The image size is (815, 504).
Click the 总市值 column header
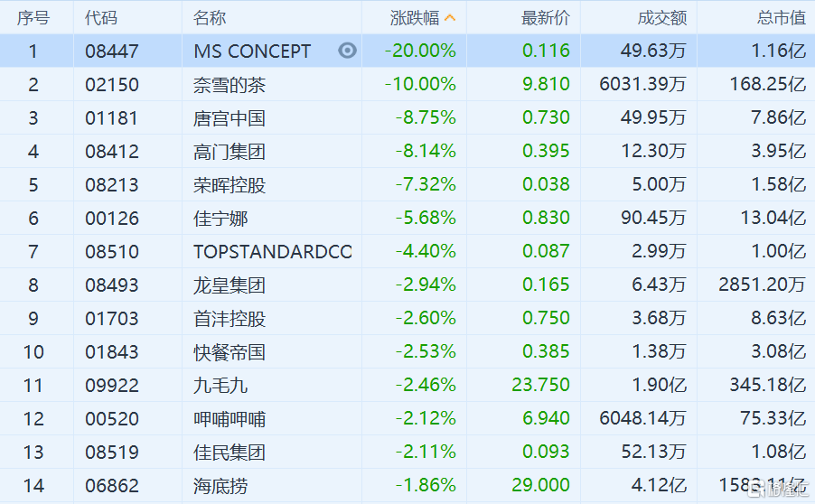click(x=782, y=18)
